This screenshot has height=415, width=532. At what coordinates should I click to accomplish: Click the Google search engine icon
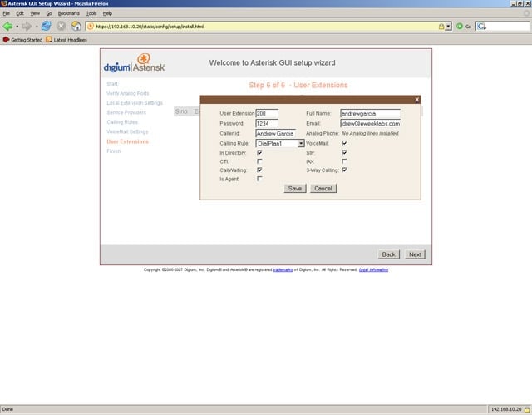pyautogui.click(x=481, y=27)
